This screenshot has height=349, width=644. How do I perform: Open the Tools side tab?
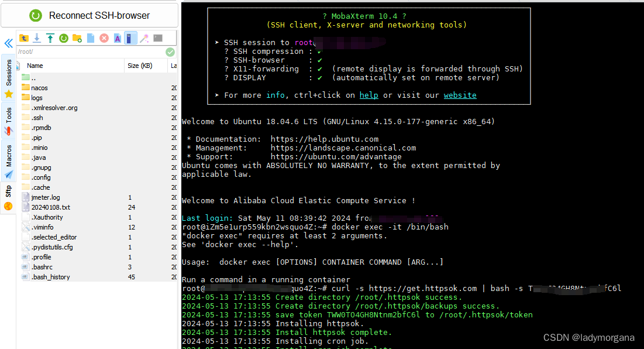click(x=9, y=121)
